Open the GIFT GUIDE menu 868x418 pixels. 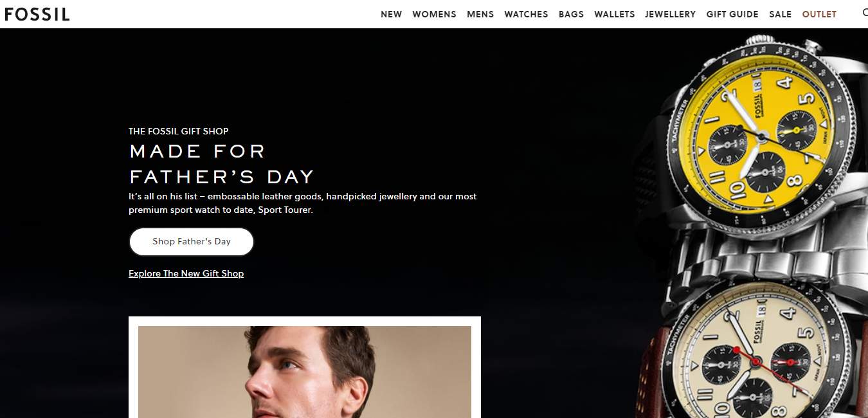[x=732, y=14]
